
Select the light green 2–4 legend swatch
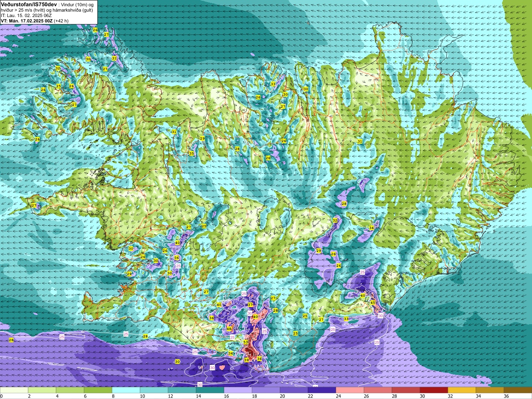click(x=42, y=390)
